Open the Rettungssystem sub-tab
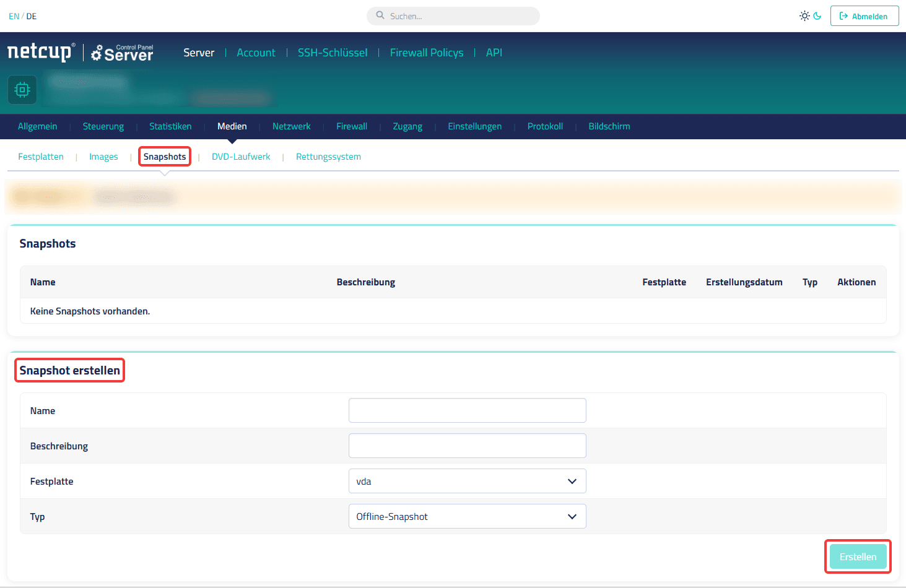Screen dimensions: 906x588 coord(328,157)
